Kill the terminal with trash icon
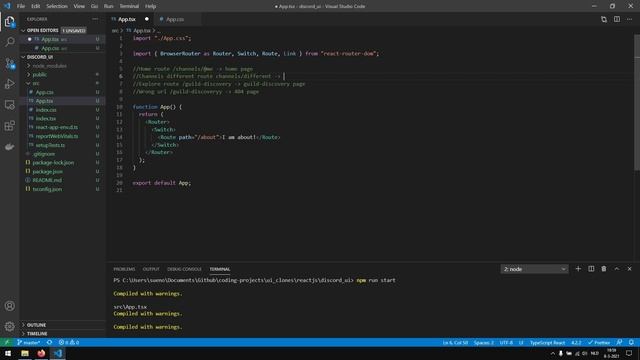This screenshot has height=360, width=640. coord(604,269)
